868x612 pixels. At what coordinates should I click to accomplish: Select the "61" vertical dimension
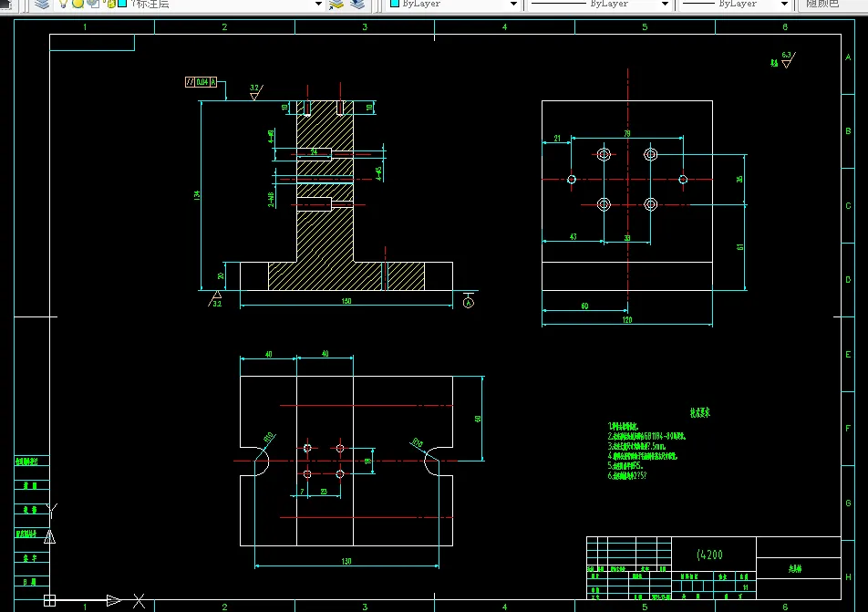(740, 247)
